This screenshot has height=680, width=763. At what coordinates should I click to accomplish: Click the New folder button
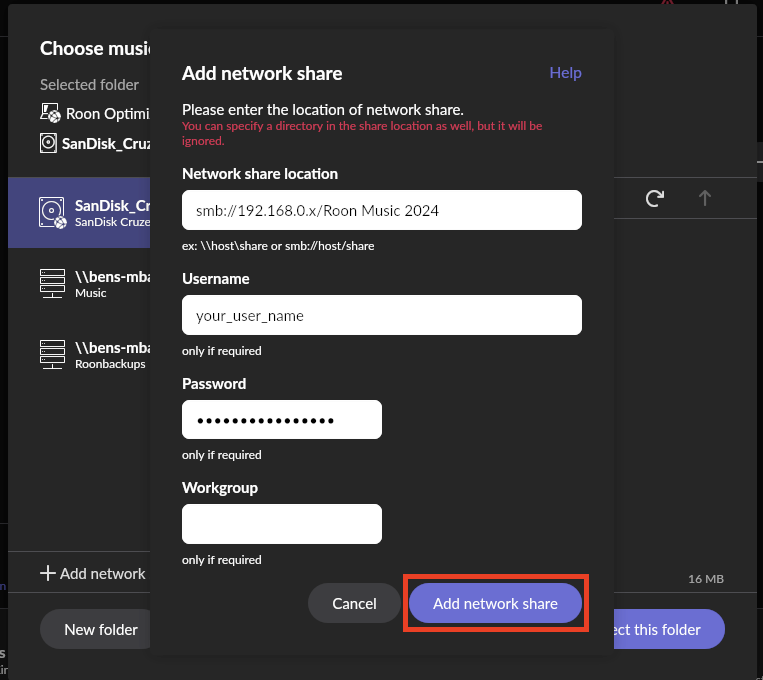95,629
